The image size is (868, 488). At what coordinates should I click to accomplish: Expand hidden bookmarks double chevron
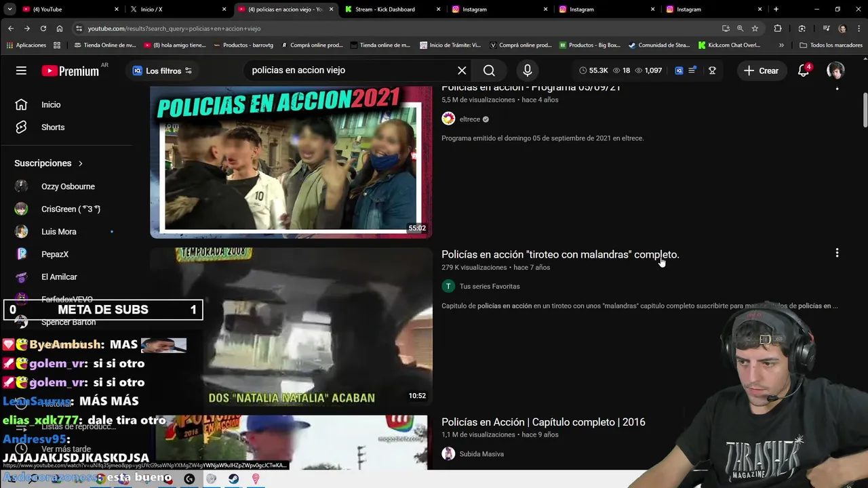click(x=781, y=45)
